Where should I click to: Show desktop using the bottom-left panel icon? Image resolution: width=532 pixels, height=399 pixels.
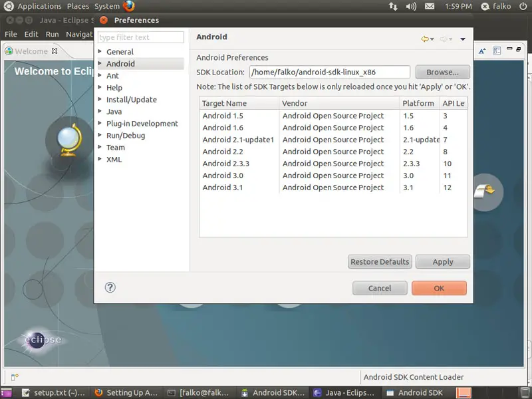(6, 393)
